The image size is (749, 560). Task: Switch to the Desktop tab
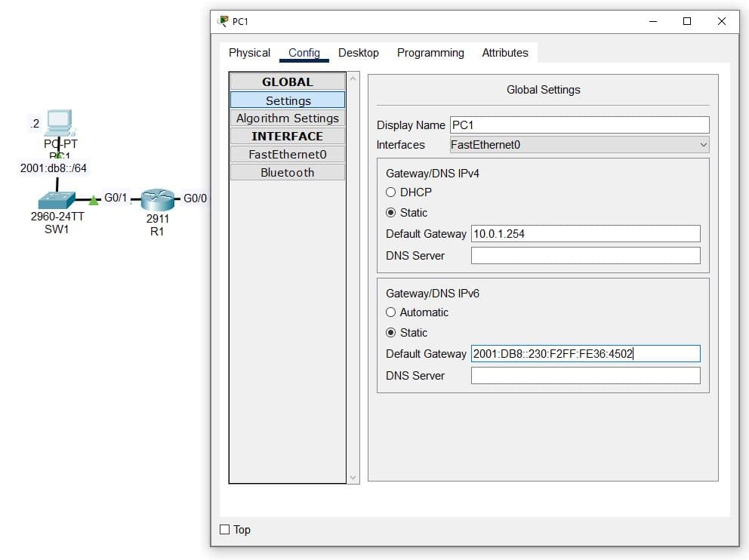click(358, 53)
